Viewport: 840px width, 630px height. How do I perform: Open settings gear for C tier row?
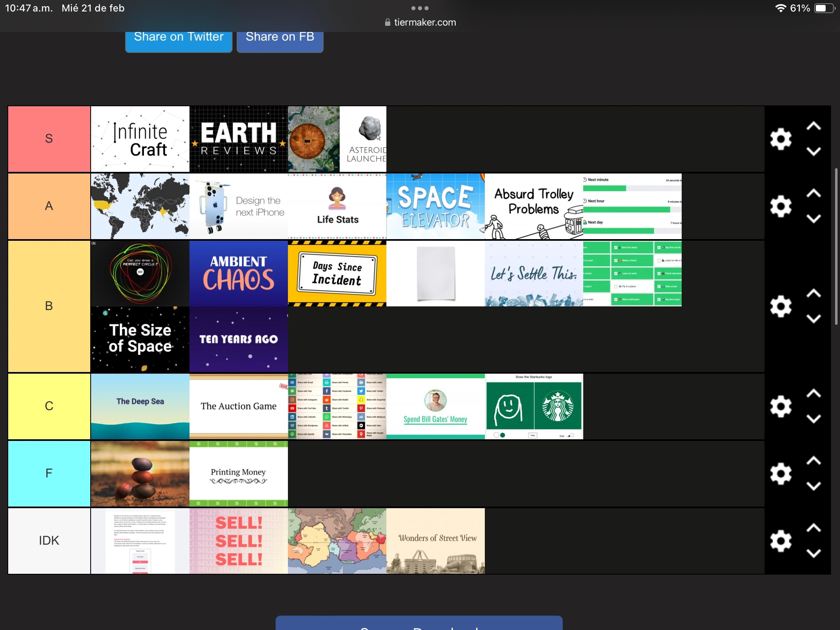tap(781, 406)
